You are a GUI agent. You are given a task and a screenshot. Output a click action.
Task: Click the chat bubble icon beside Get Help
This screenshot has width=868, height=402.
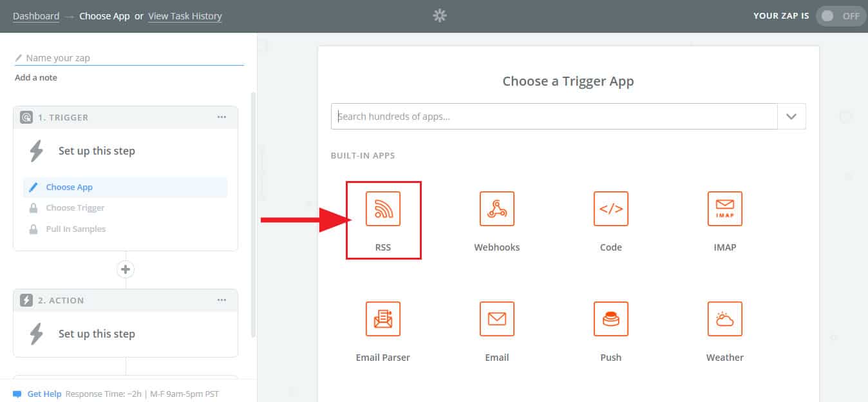coord(17,394)
